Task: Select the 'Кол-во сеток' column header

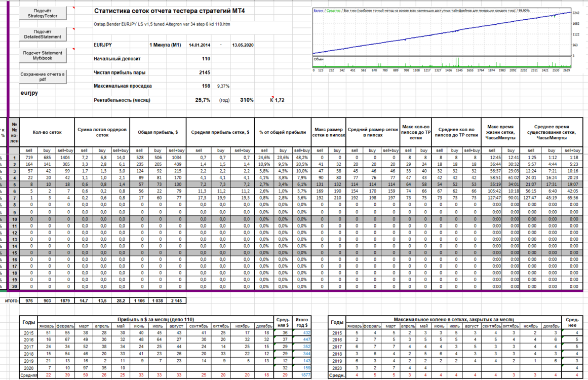Action: [47, 132]
